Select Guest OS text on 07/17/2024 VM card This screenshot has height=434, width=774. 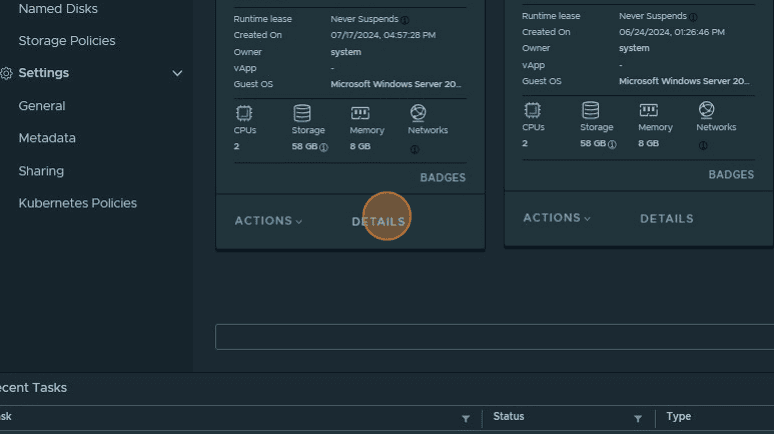[395, 84]
